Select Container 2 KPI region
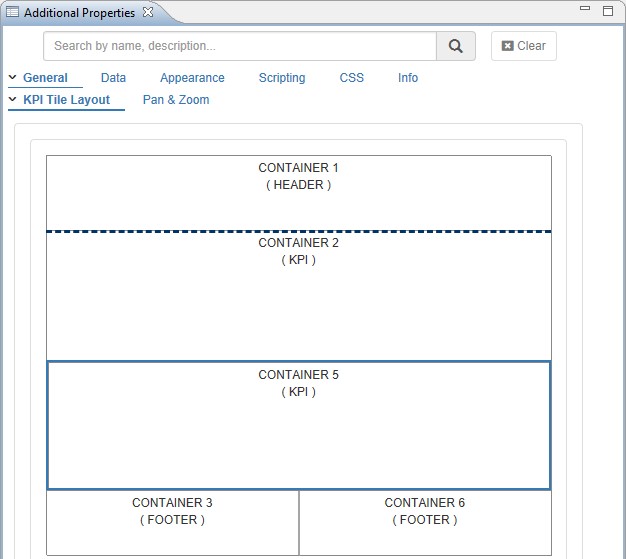Screen dimensions: 626x559 pos(298,296)
